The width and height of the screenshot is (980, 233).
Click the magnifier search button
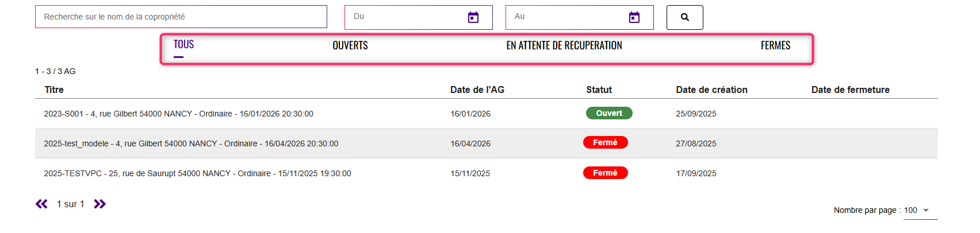point(684,17)
